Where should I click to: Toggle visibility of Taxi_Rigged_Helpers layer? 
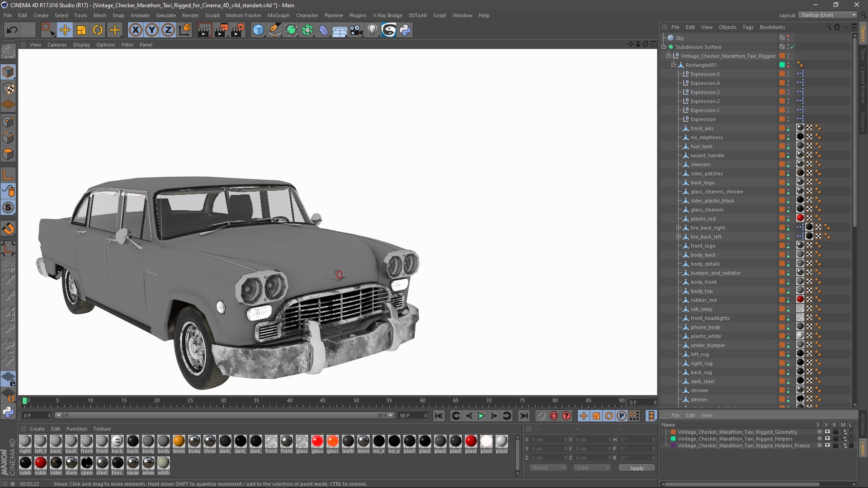pos(827,439)
